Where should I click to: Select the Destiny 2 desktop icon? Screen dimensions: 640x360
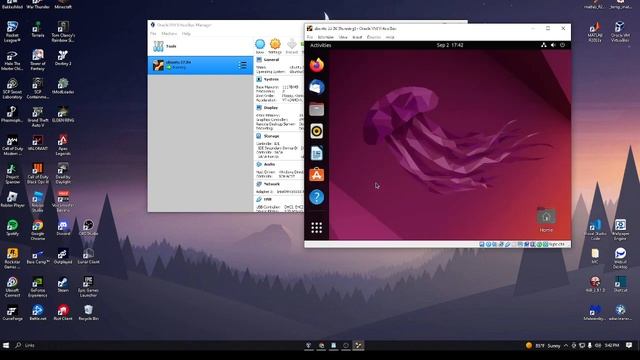click(63, 58)
